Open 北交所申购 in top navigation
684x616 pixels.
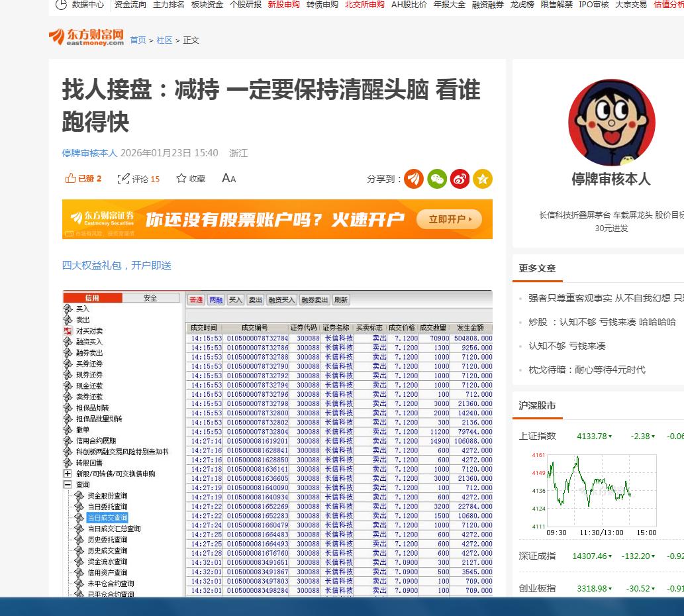click(365, 5)
